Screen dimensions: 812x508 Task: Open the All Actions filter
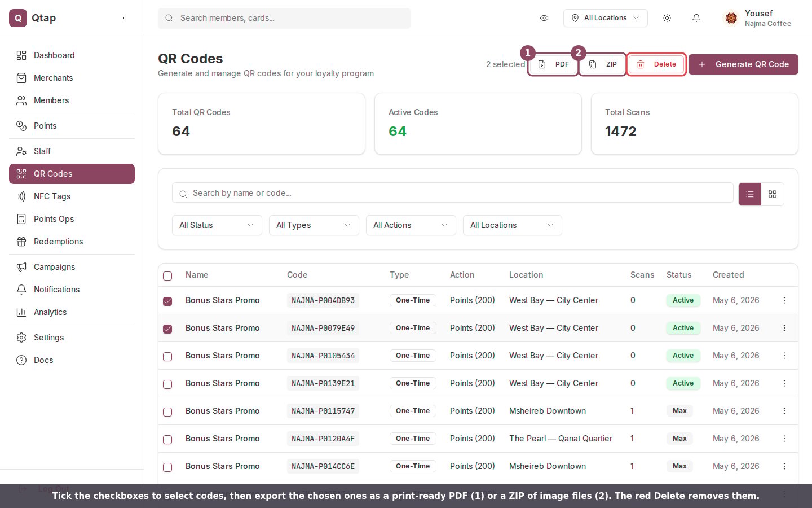[411, 225]
